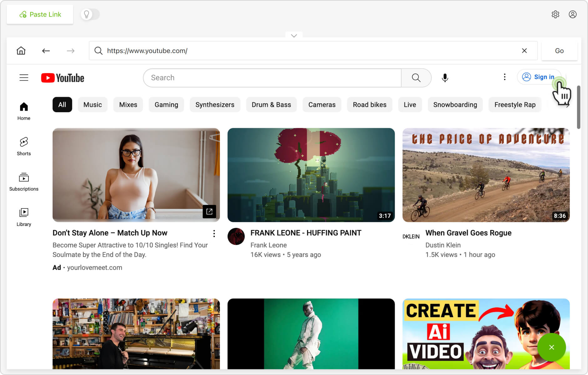Click the YouTube logo
Viewport: 588px width, 375px height.
[x=63, y=78]
